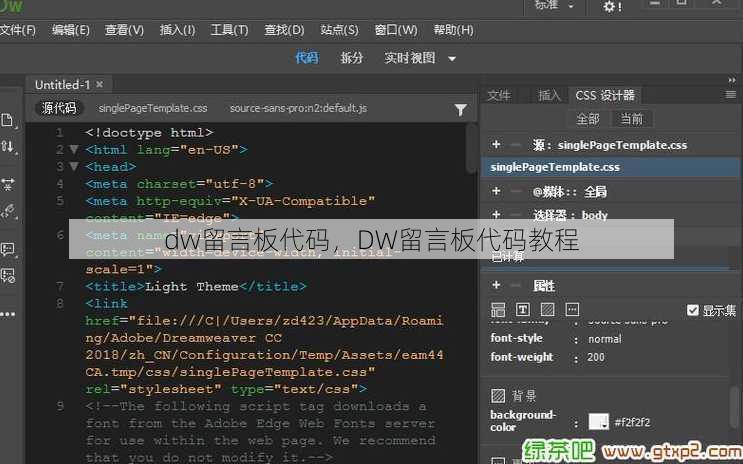Select the 当前 mode button
This screenshot has height=464, width=743.
(632, 119)
